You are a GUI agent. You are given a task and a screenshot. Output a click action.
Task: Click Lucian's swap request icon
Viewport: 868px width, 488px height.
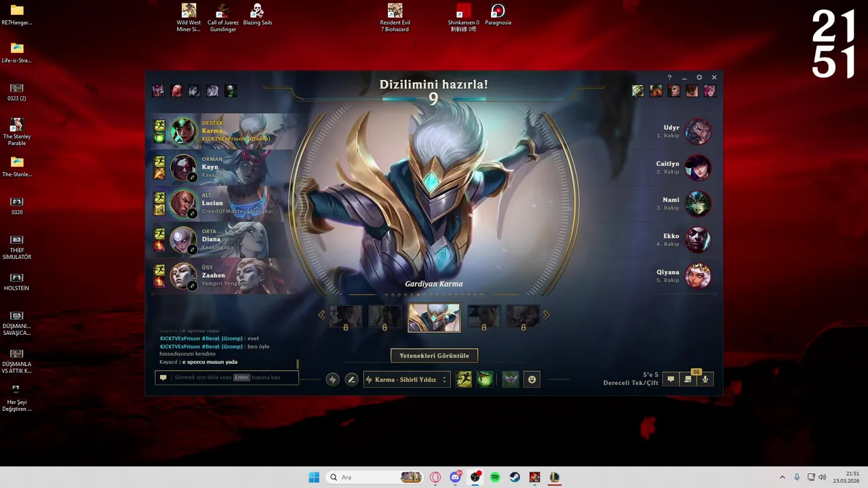tap(192, 213)
